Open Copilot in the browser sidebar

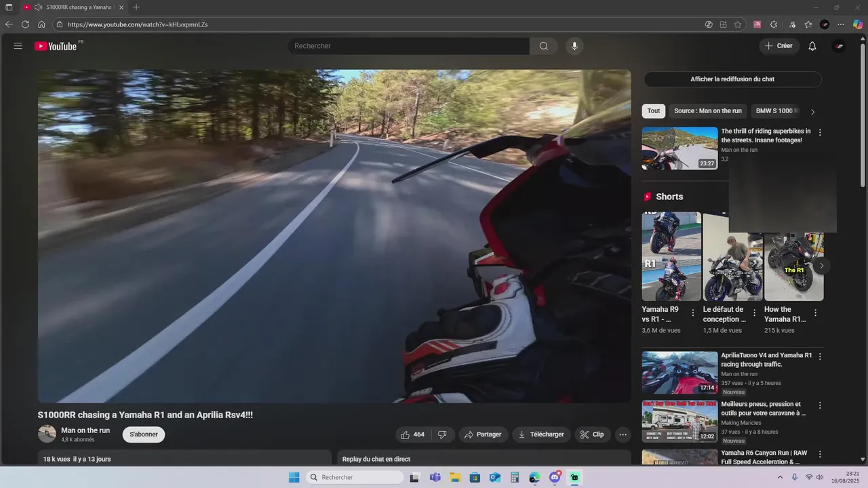point(858,24)
